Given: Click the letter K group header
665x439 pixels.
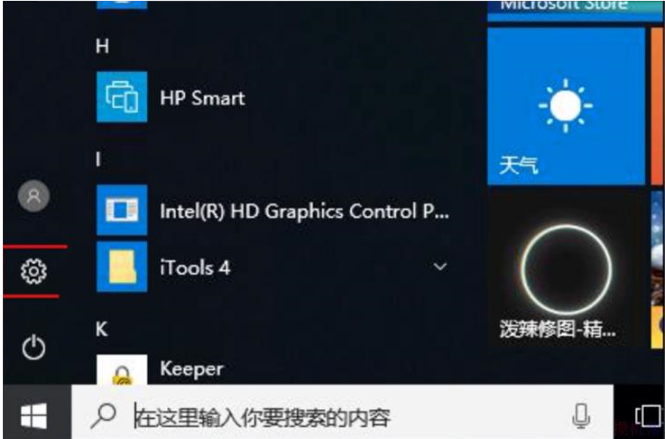Looking at the screenshot, I should click(101, 328).
